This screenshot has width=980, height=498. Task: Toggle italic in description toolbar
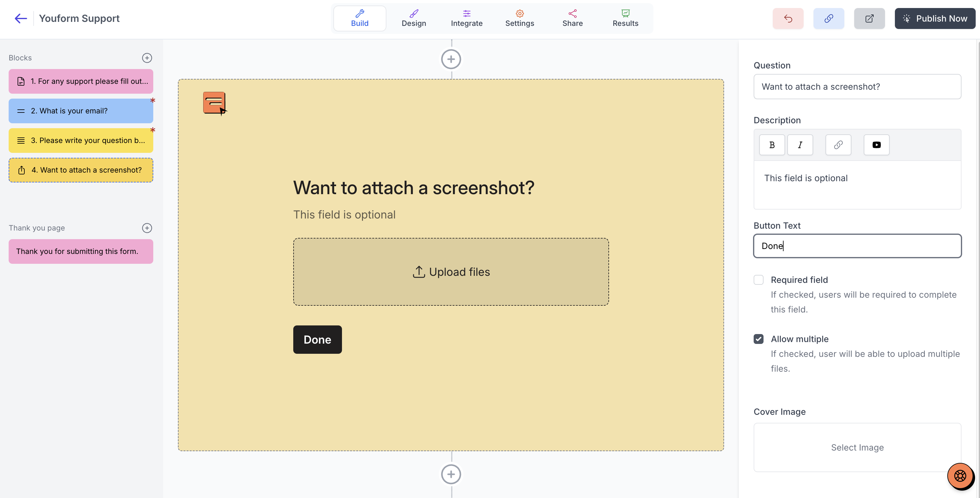click(x=800, y=145)
